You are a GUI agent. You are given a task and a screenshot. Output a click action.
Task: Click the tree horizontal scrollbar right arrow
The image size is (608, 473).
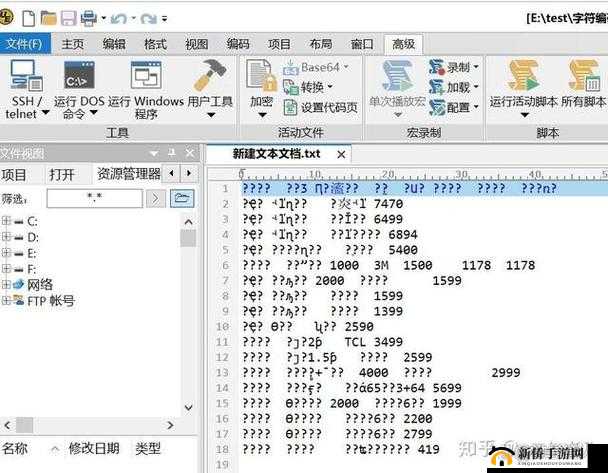click(x=170, y=425)
